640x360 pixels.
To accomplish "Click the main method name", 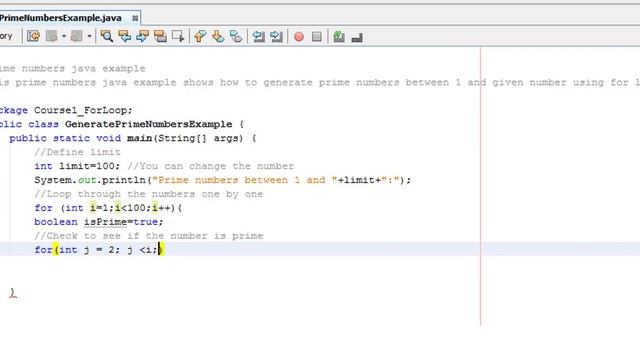I will click(139, 138).
